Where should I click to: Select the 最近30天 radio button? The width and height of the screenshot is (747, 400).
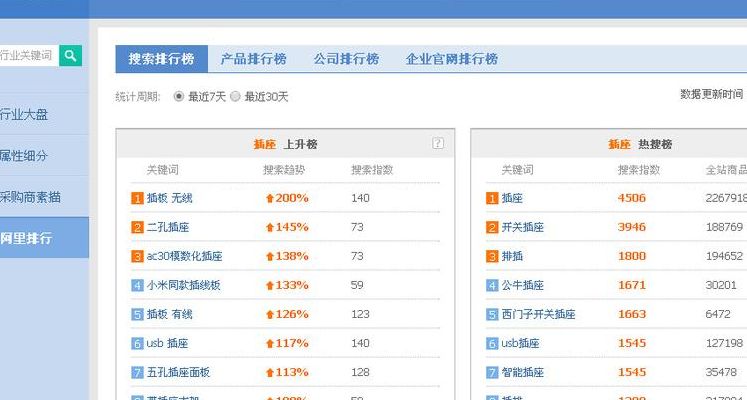(235, 97)
